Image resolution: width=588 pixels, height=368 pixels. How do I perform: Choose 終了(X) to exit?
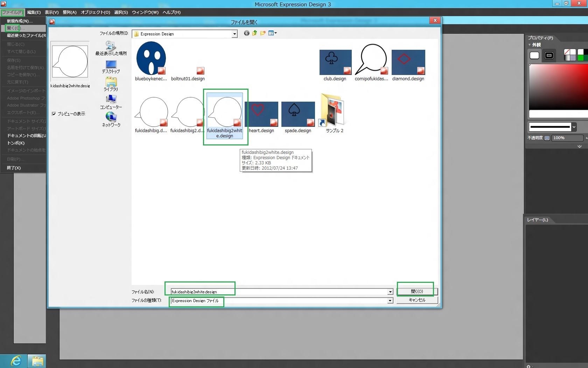coord(23,168)
